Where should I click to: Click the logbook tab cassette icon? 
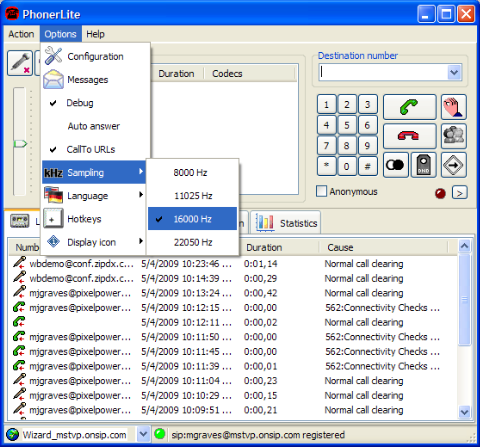20,221
